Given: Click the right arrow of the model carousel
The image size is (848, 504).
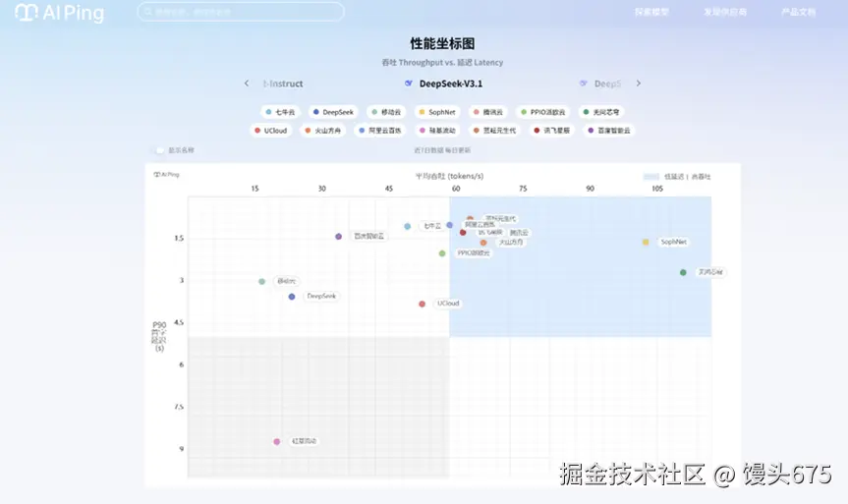Looking at the screenshot, I should click(638, 84).
